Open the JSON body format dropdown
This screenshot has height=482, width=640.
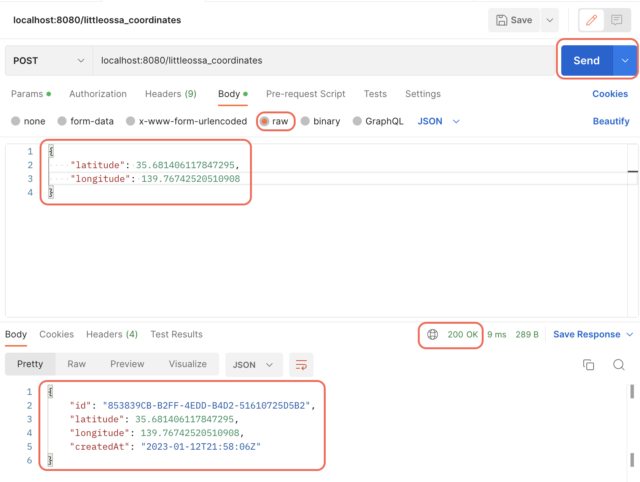[x=439, y=121]
